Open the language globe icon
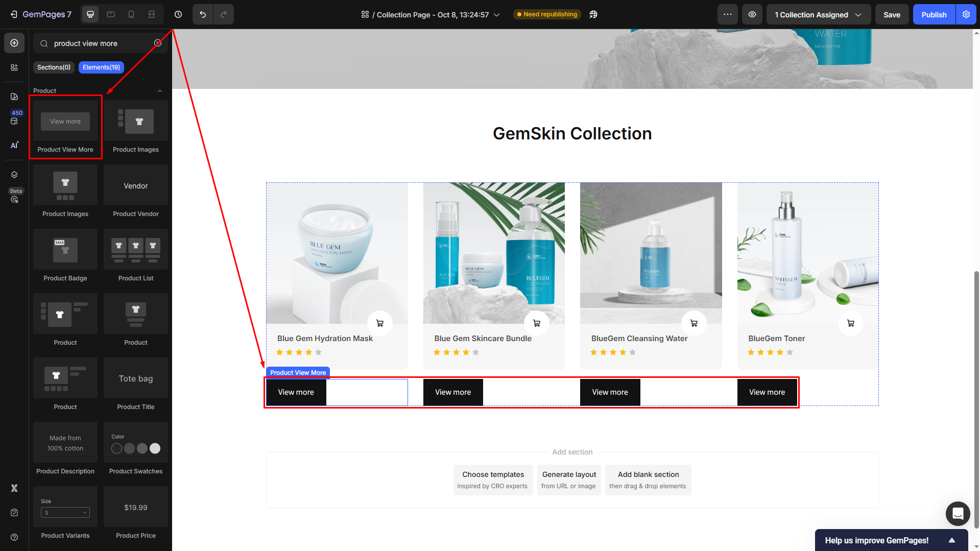Screen dimensions: 980x551 (593, 14)
